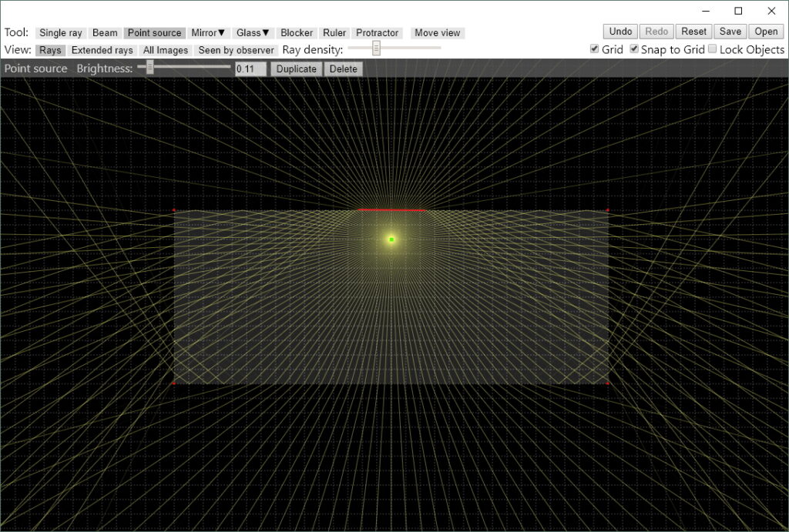Pick the Blocker tool
This screenshot has width=789, height=532.
[297, 33]
